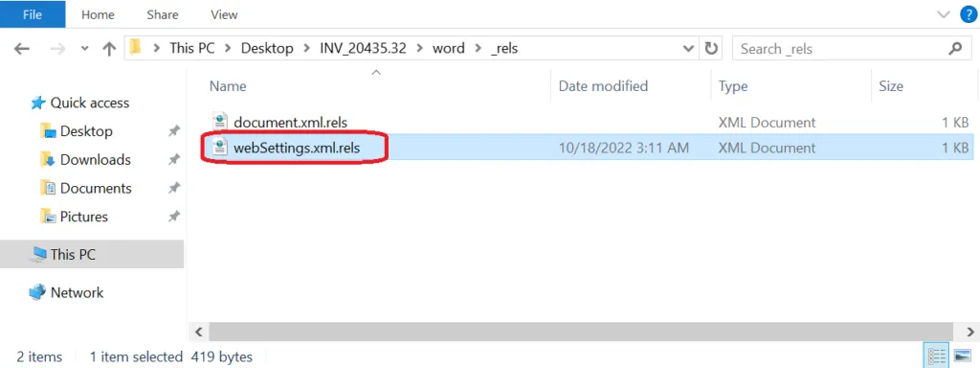Click the Downloads folder arrow icon
The image size is (980, 368).
point(48,160)
